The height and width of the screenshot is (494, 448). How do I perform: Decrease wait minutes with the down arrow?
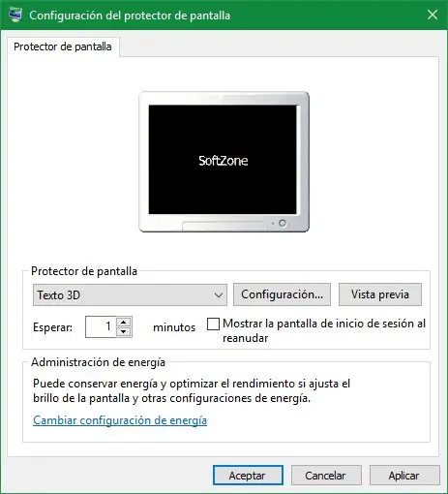pos(124,332)
